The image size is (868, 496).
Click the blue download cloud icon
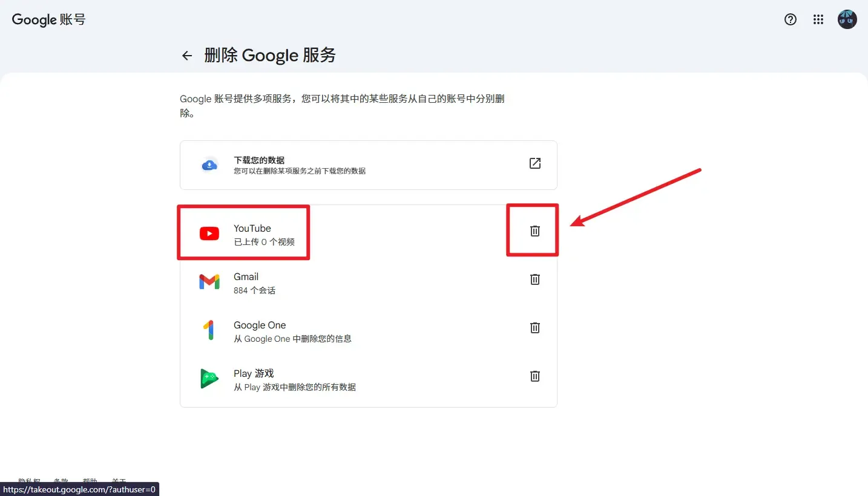(209, 165)
